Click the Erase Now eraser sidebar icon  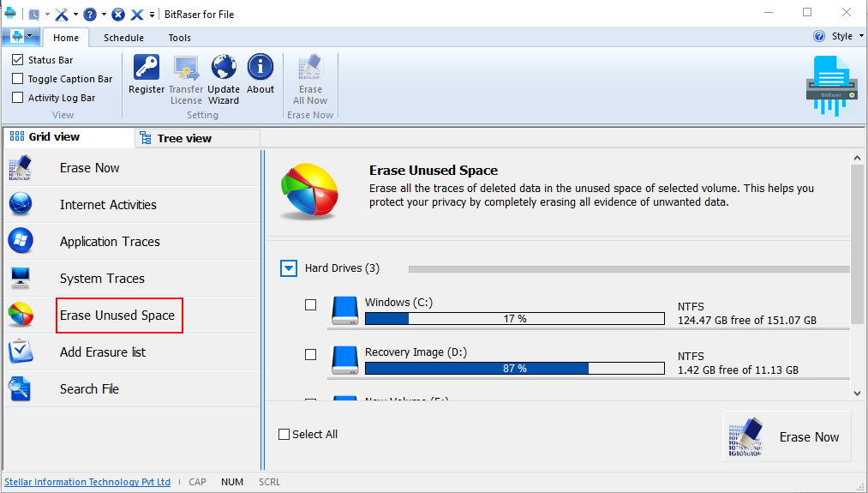(x=21, y=168)
